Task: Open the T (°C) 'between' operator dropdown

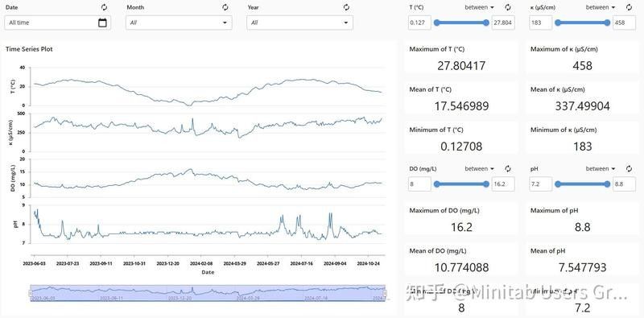Action: 480,7
